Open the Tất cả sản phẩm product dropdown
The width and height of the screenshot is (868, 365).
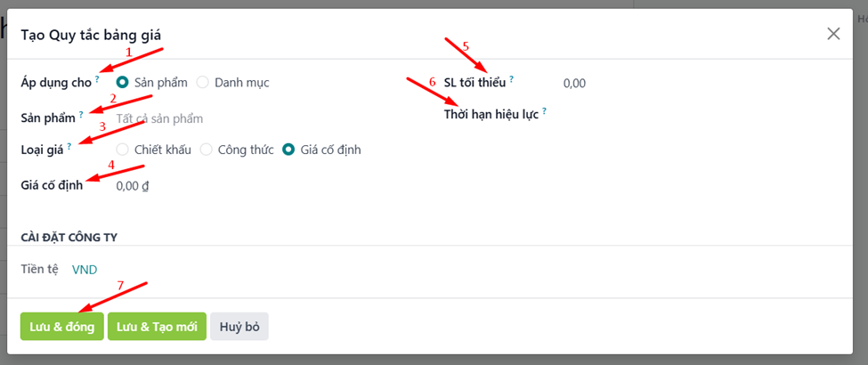[x=160, y=118]
